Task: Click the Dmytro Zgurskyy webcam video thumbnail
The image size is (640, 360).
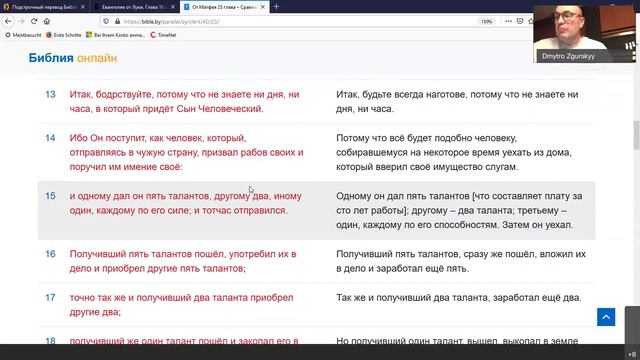Action: point(584,34)
